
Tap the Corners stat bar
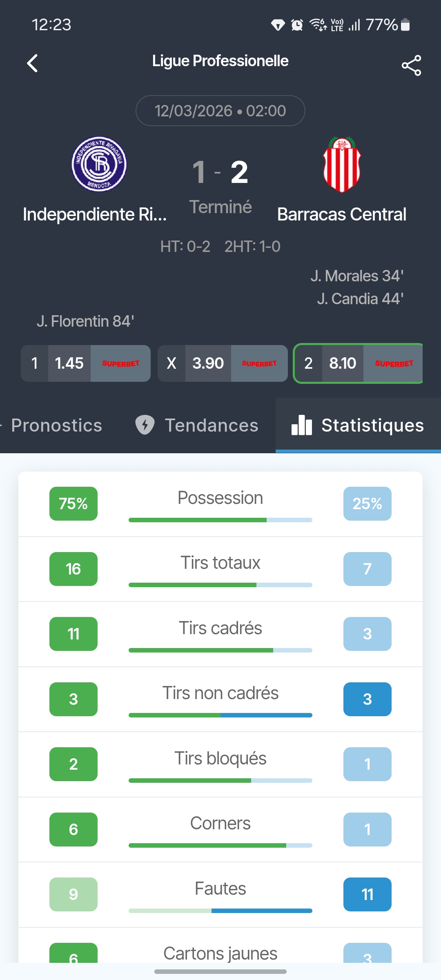click(220, 845)
